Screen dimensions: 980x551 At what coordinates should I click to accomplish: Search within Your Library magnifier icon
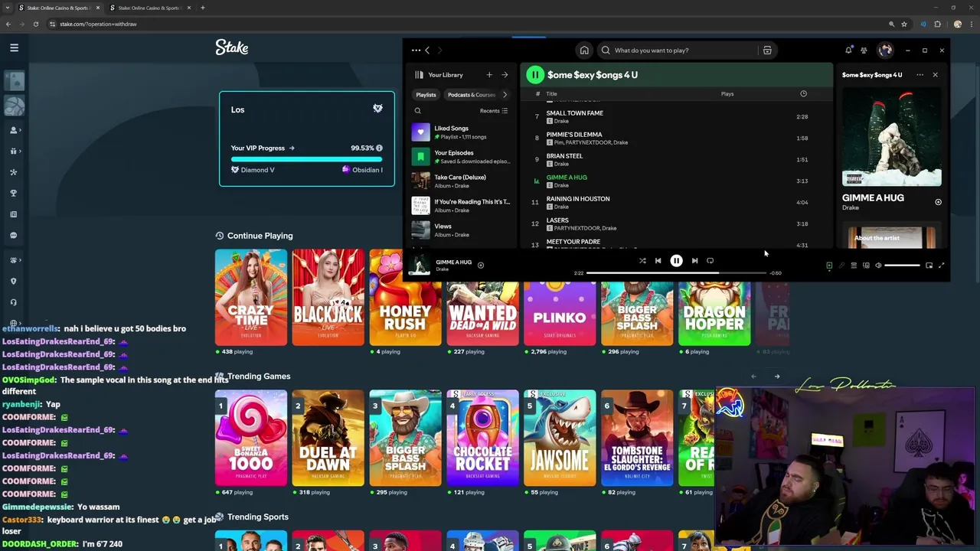pyautogui.click(x=417, y=111)
